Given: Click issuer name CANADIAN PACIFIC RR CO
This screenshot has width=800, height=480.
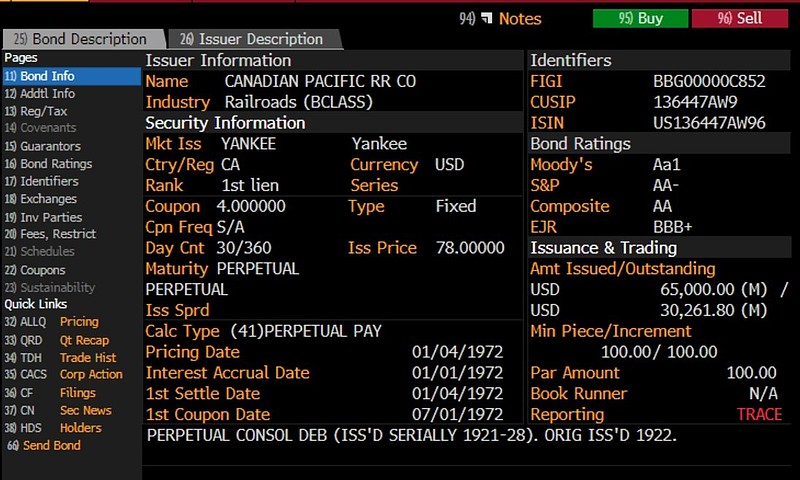Looking at the screenshot, I should [x=320, y=81].
